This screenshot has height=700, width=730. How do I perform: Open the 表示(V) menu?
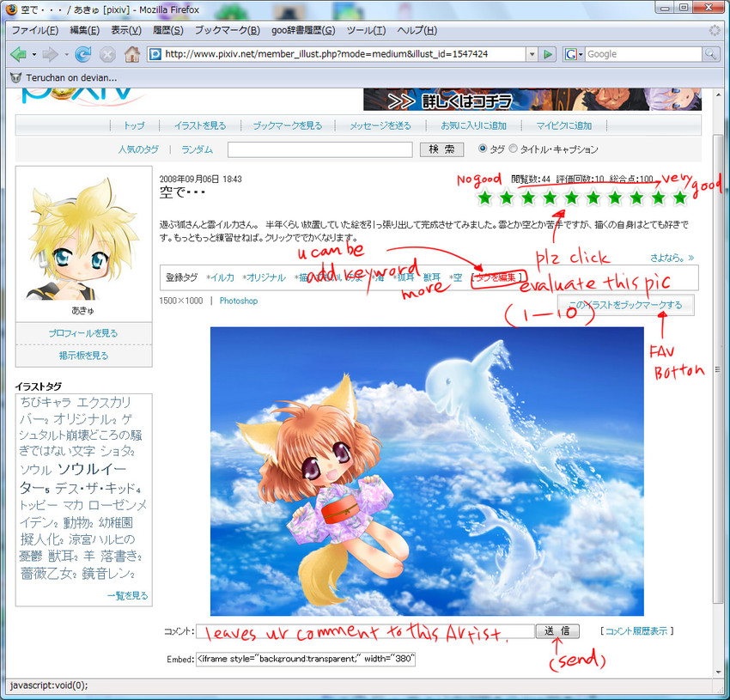tap(125, 30)
